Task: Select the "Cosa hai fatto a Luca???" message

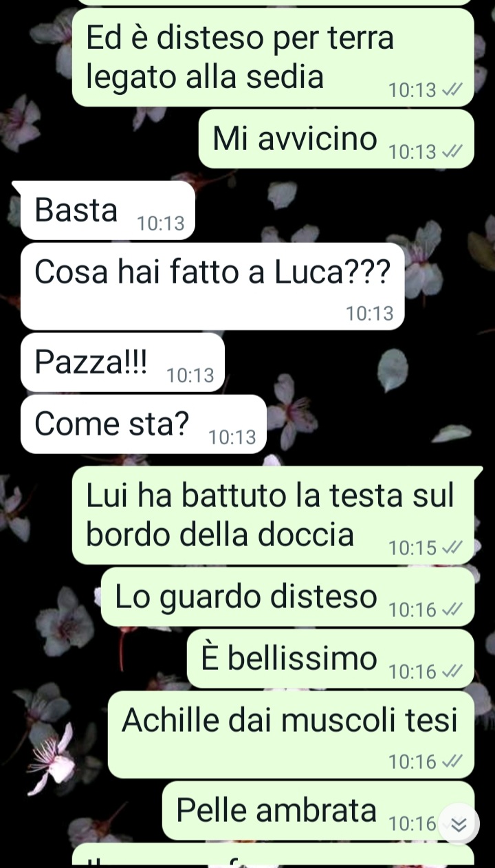Action: (x=212, y=287)
